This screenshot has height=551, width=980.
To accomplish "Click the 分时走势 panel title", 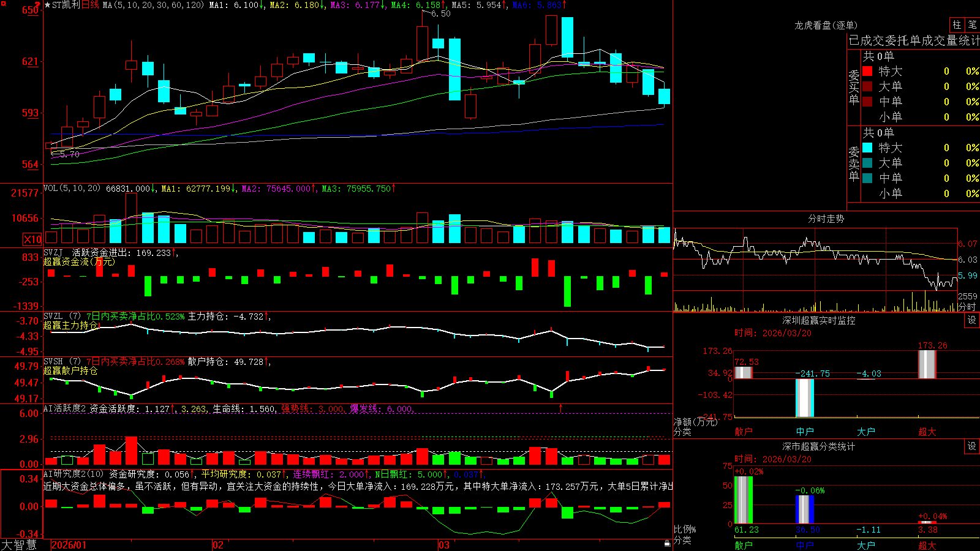I will click(x=826, y=219).
